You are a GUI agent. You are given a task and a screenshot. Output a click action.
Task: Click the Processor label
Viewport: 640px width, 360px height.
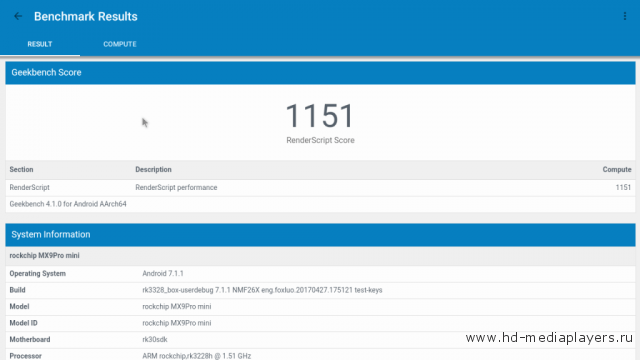point(25,356)
